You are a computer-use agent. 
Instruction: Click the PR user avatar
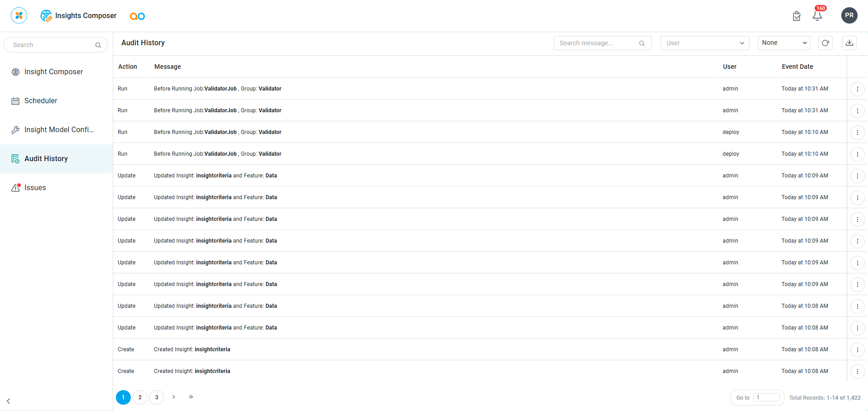[x=849, y=15]
